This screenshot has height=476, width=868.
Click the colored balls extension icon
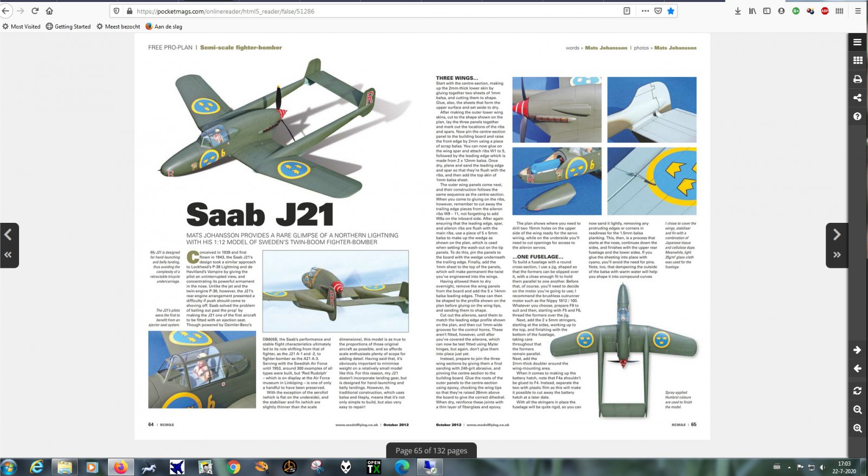[x=810, y=11]
